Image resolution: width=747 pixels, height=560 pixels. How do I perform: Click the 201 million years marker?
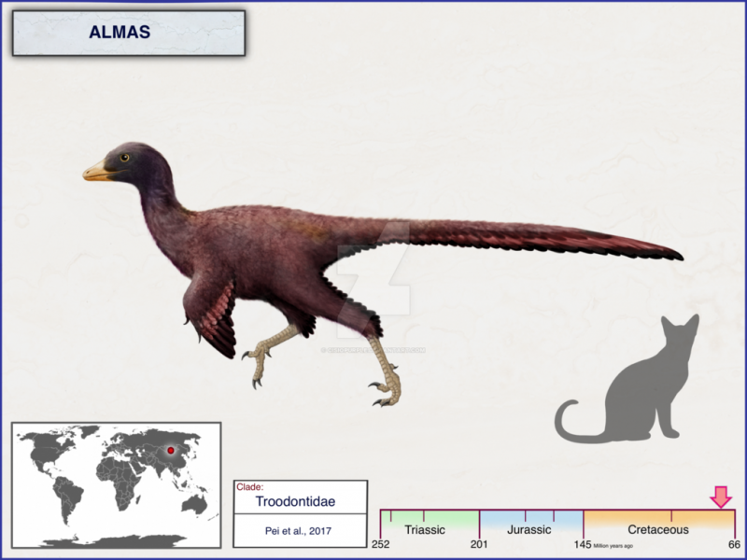(479, 544)
